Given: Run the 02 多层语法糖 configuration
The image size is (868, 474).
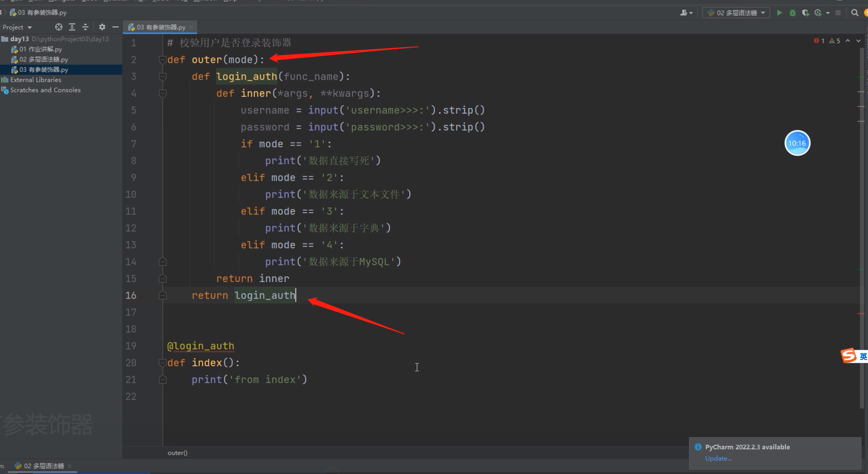Looking at the screenshot, I should click(x=779, y=13).
